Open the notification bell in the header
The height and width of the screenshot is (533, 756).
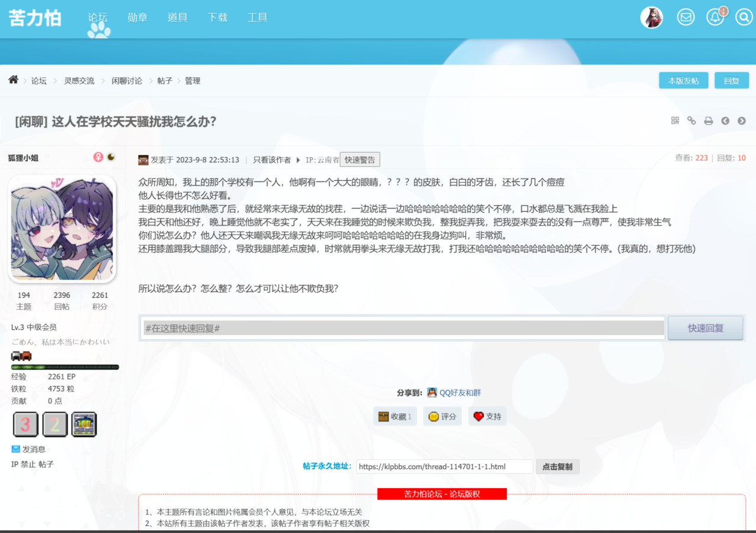click(x=715, y=17)
